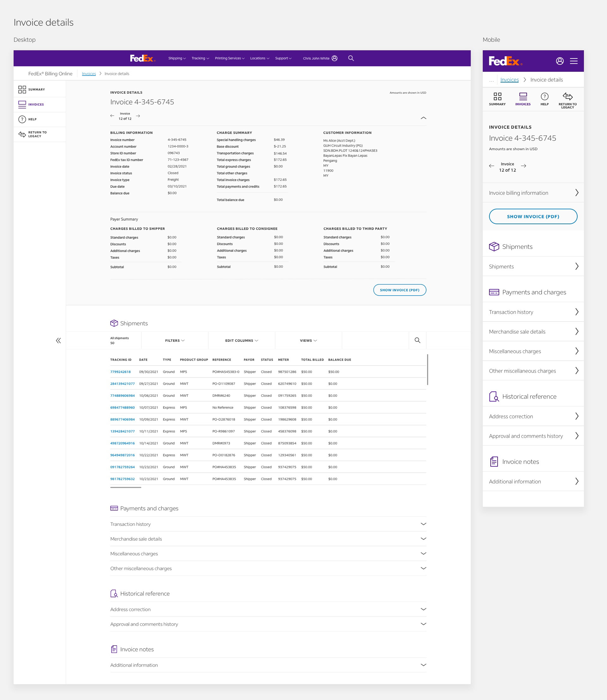Image resolution: width=607 pixels, height=700 pixels.
Task: Go to next invoice with desktop right arrow
Action: point(138,116)
